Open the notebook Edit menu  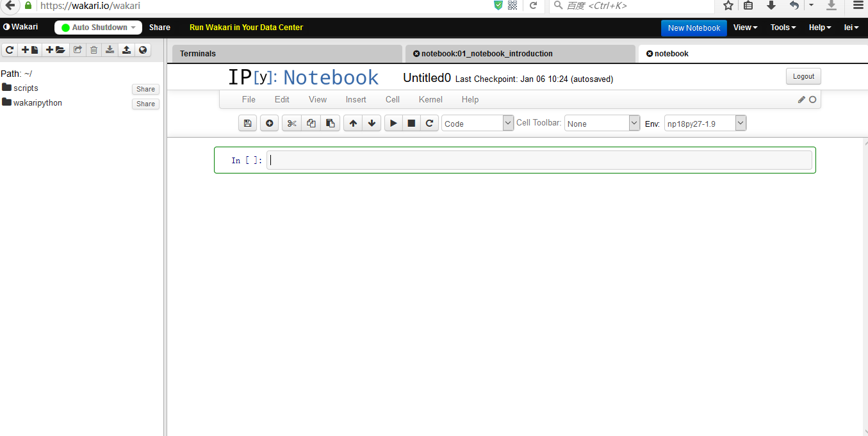282,99
